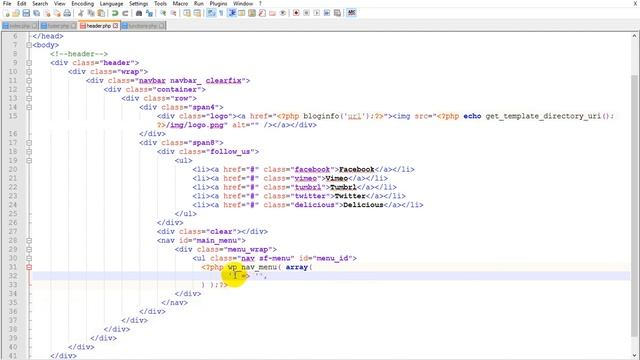Collapse the span4 div fold on line 14
Image resolution: width=640 pixels, height=360 pixels.
pyautogui.click(x=29, y=107)
